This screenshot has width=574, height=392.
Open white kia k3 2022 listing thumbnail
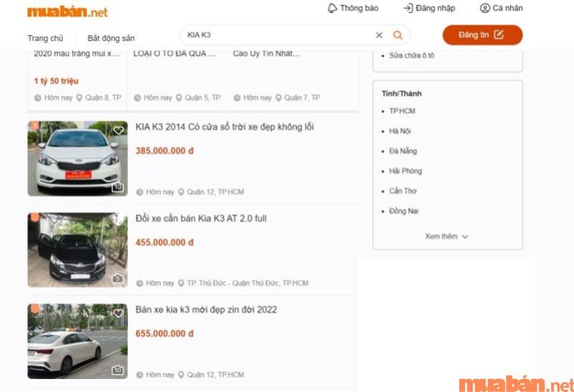tap(78, 341)
